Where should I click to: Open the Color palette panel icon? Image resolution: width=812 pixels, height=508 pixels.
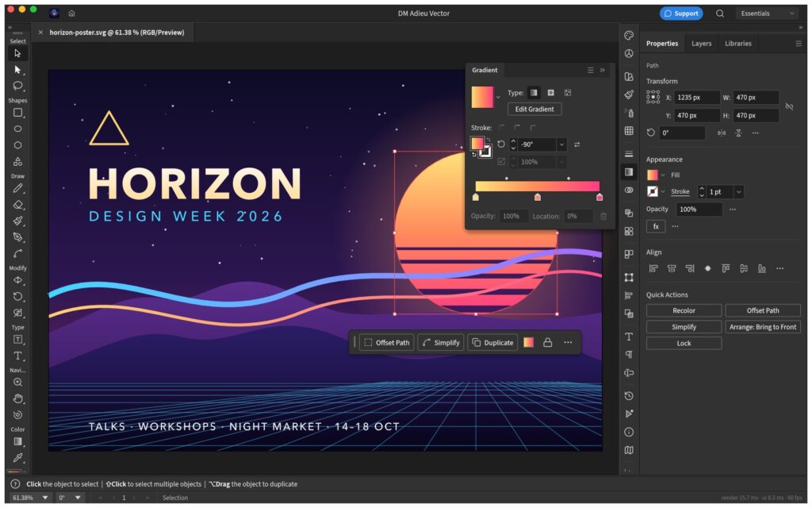629,35
